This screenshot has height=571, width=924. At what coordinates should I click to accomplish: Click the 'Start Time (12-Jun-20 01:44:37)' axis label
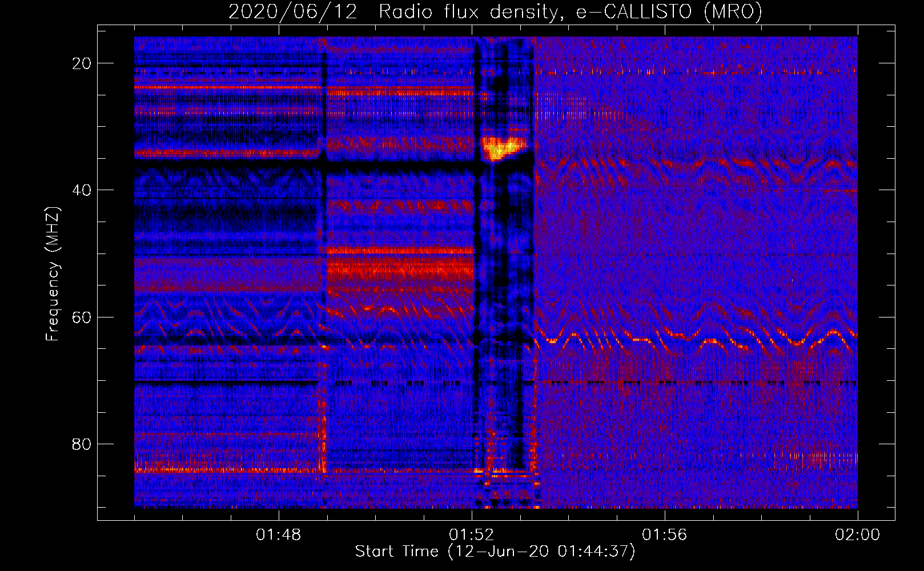495,552
